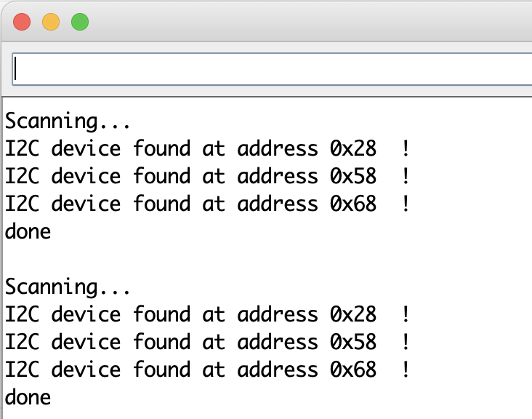This screenshot has height=419, width=532.
Task: Close the serial monitor with red button
Action: point(22,22)
